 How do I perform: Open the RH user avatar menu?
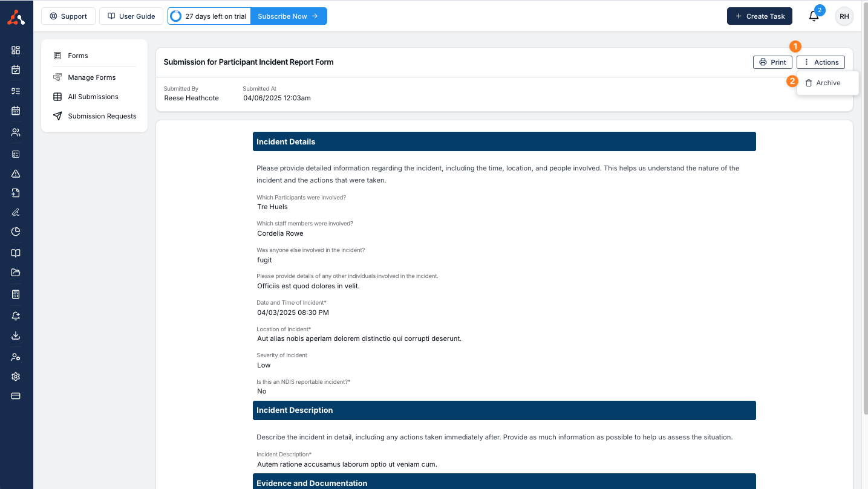tap(844, 16)
